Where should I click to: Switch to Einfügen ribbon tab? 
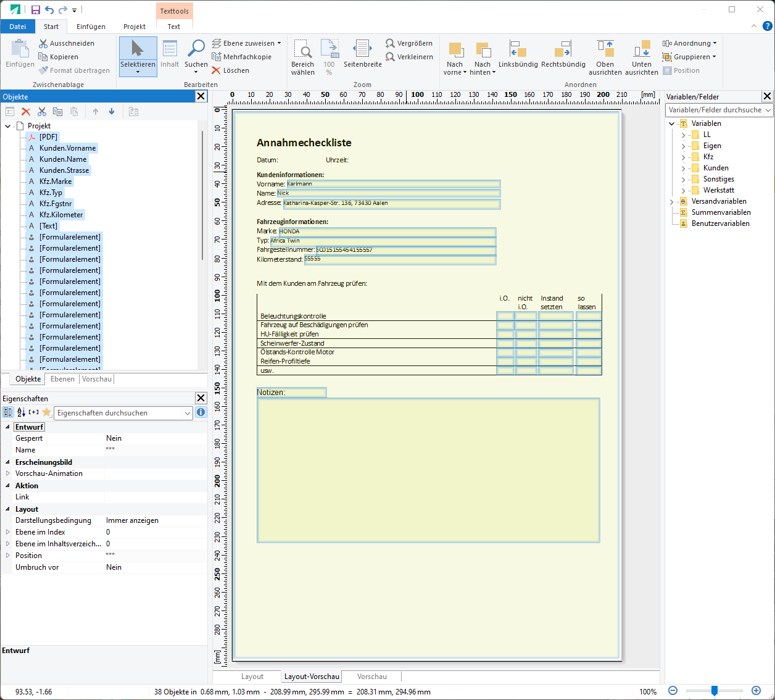(x=91, y=27)
